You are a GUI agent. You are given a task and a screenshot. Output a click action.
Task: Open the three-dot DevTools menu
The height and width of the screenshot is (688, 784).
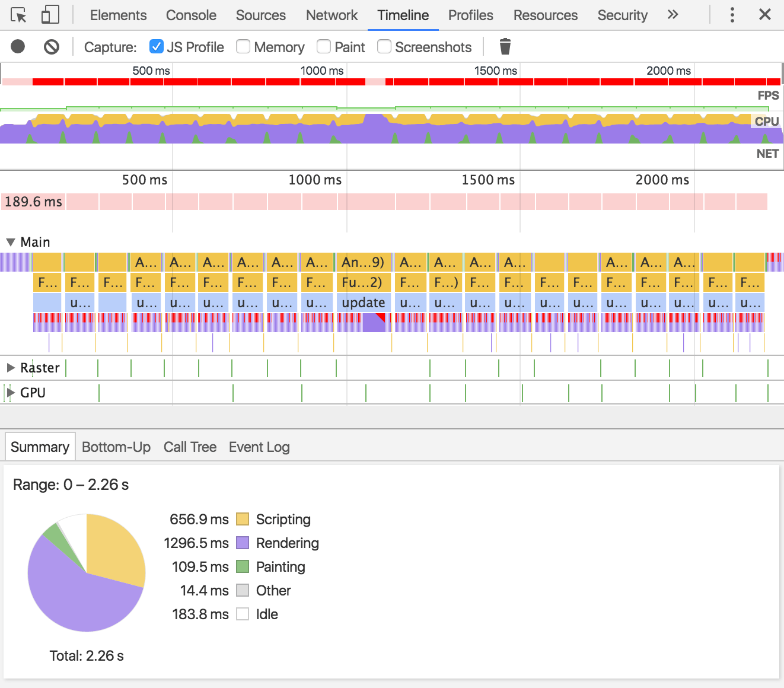[732, 15]
